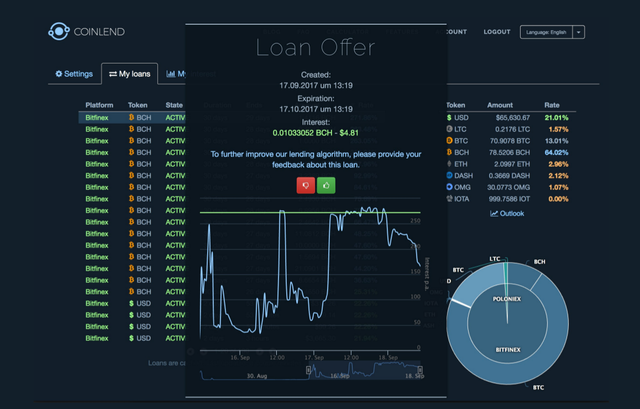Click the interest 0.01033052 BCH - $4.81 text
Viewport: 640px width, 409px height.
316,133
